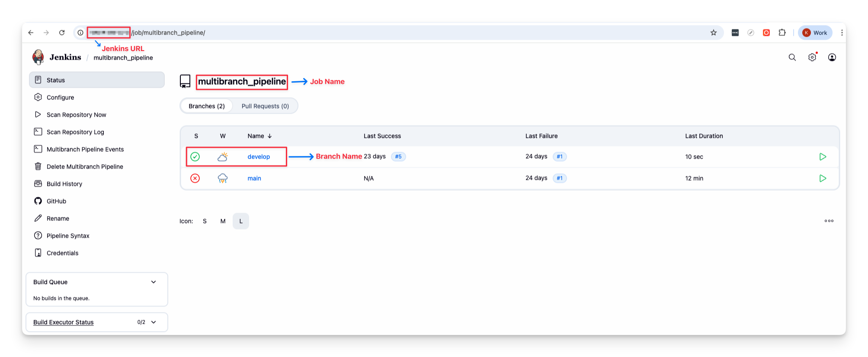Click the browser address bar
The width and height of the screenshot is (868, 357).
pyautogui.click(x=389, y=33)
